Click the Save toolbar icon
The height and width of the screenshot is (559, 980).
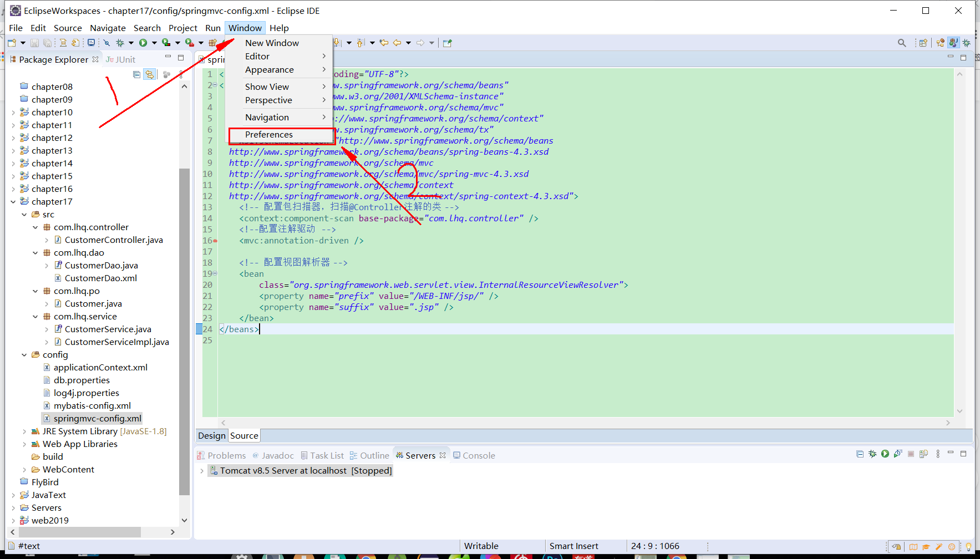[x=34, y=43]
